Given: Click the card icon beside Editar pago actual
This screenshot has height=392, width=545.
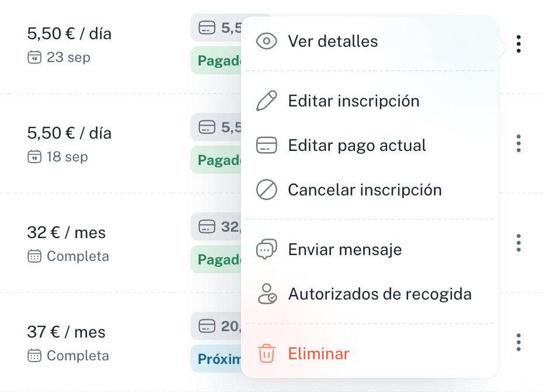Looking at the screenshot, I should click(x=267, y=146).
